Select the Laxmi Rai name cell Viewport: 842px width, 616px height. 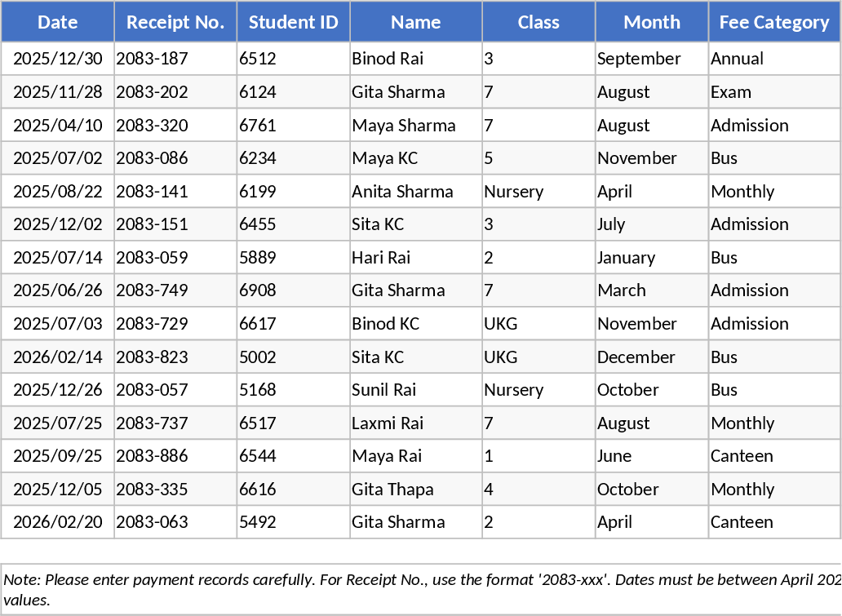click(x=416, y=423)
